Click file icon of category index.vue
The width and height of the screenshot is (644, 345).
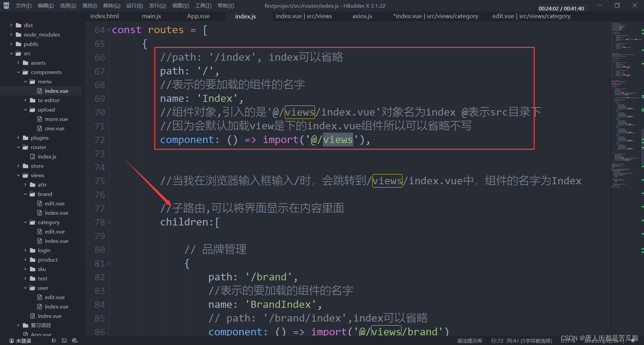coord(40,241)
